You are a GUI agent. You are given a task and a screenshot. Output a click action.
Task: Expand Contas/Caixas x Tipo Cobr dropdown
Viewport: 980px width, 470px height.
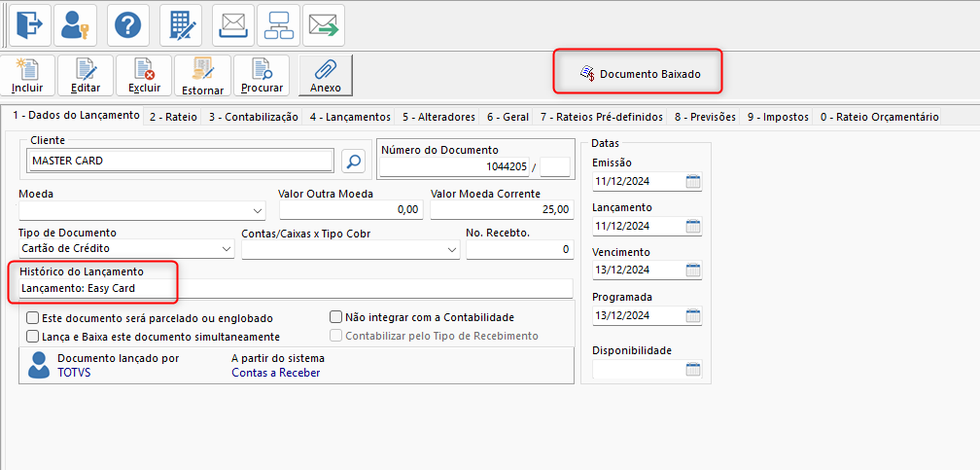click(x=452, y=250)
